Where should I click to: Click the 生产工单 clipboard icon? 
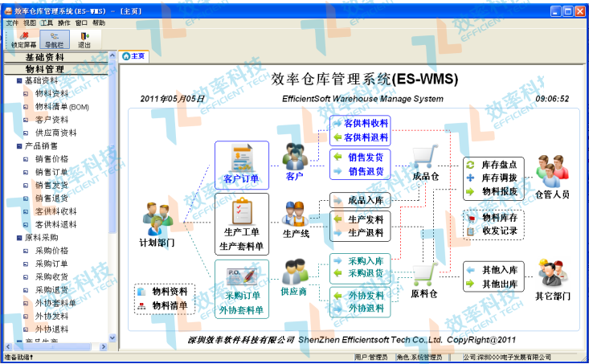tap(240, 211)
